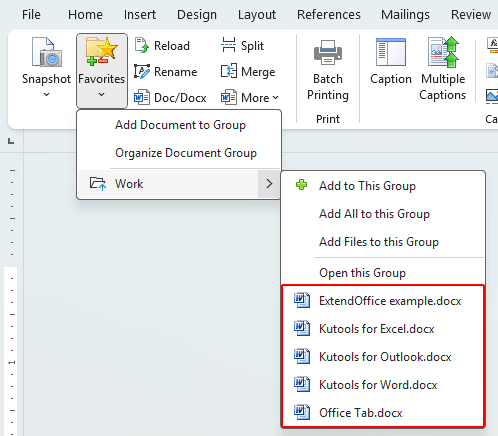498x436 pixels.
Task: Switch to the References tab
Action: pos(329,15)
